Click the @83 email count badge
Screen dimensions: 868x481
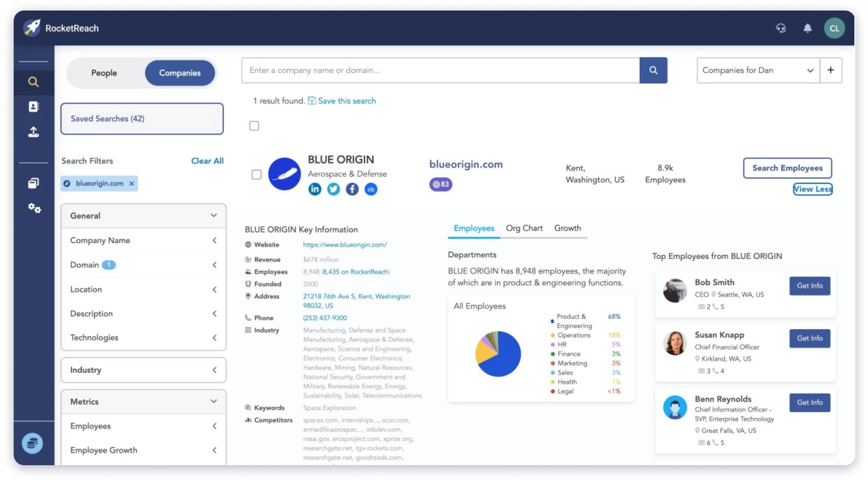[441, 184]
